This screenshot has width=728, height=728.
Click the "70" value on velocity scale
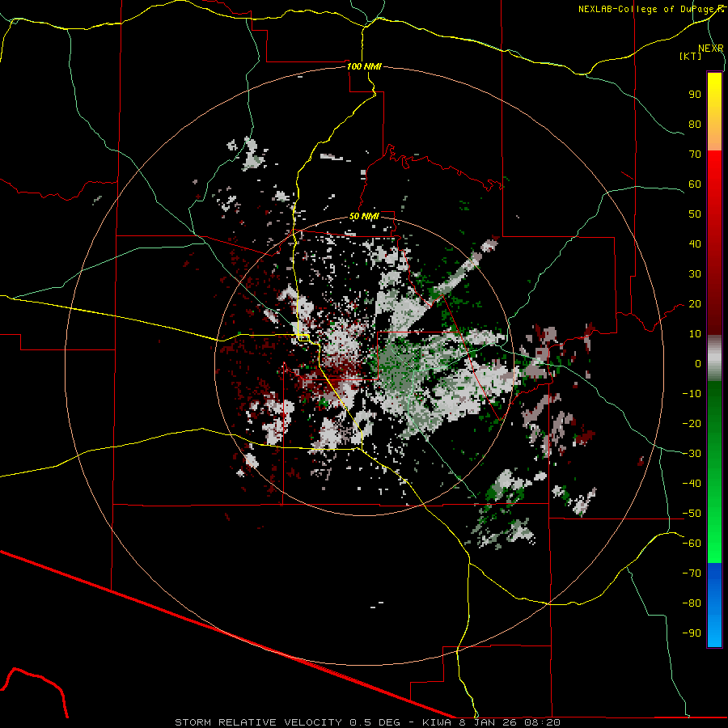695,154
